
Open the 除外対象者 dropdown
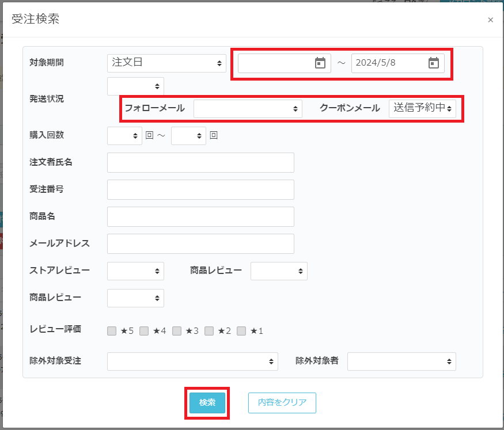click(x=401, y=361)
